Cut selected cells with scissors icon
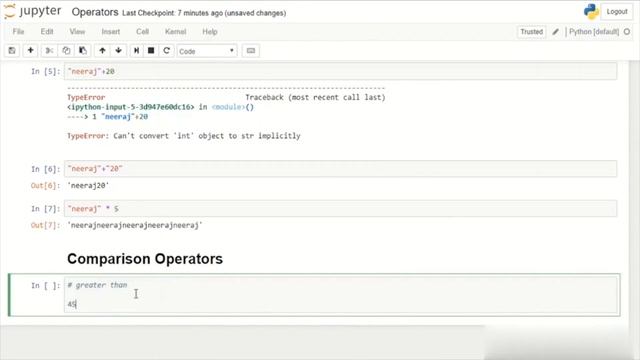640x360 pixels. [x=49, y=51]
